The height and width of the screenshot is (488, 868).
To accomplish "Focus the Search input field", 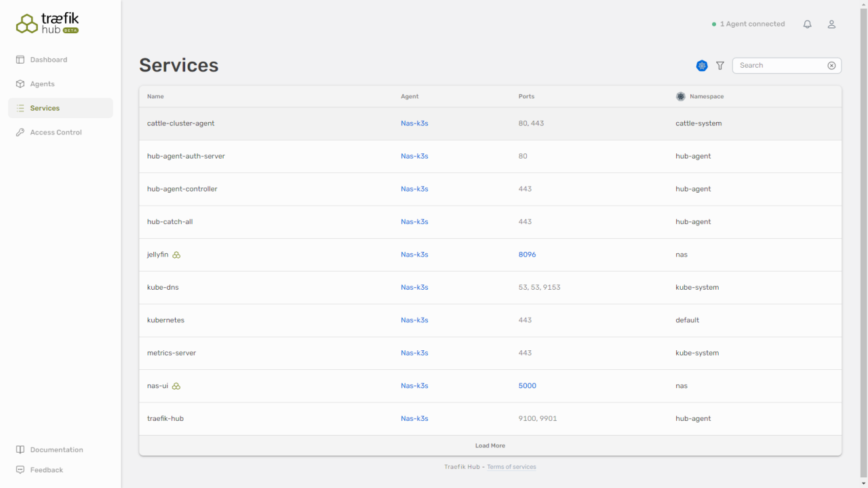I will click(x=780, y=66).
